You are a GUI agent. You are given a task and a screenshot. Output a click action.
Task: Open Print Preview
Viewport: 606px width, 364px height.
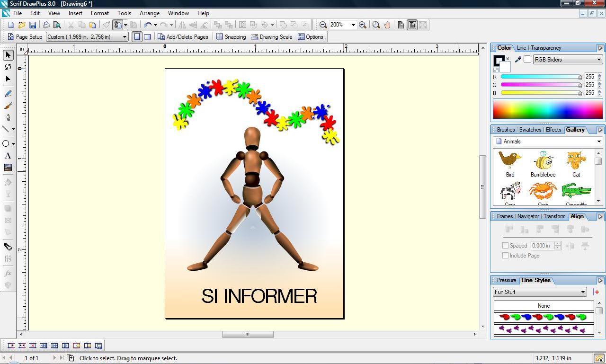(x=57, y=25)
